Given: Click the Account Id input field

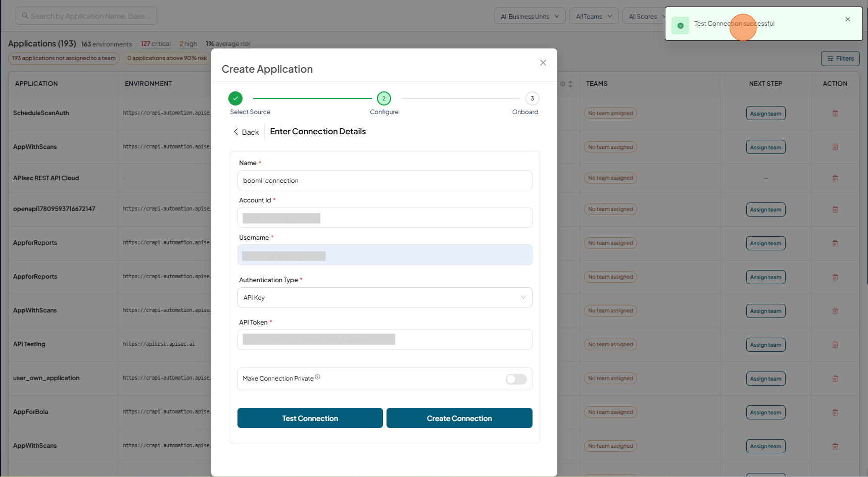Looking at the screenshot, I should 385,218.
